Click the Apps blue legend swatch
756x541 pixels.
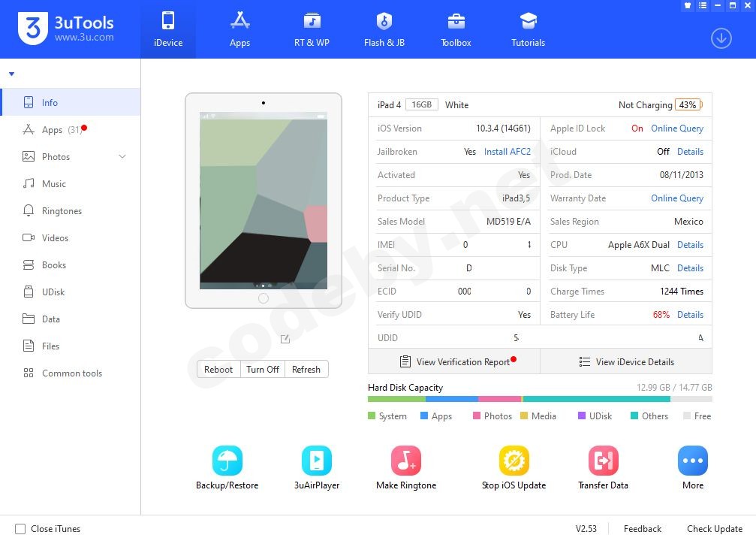tap(424, 416)
